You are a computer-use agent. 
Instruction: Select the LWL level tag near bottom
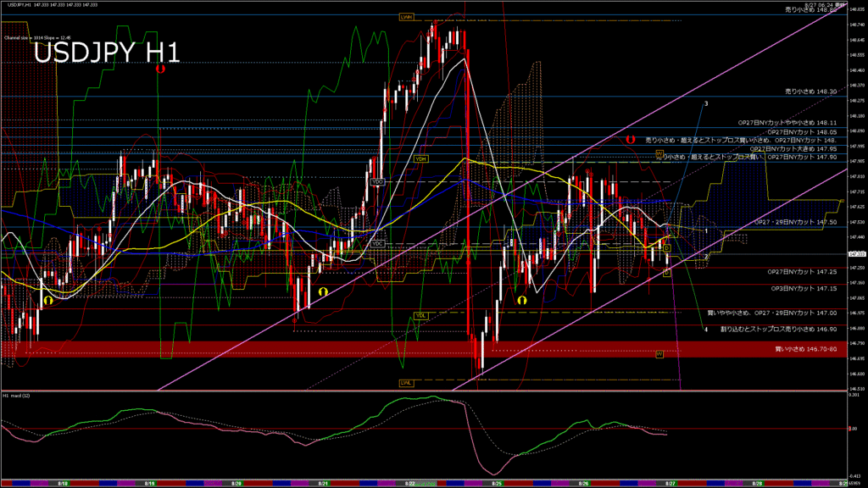point(406,383)
